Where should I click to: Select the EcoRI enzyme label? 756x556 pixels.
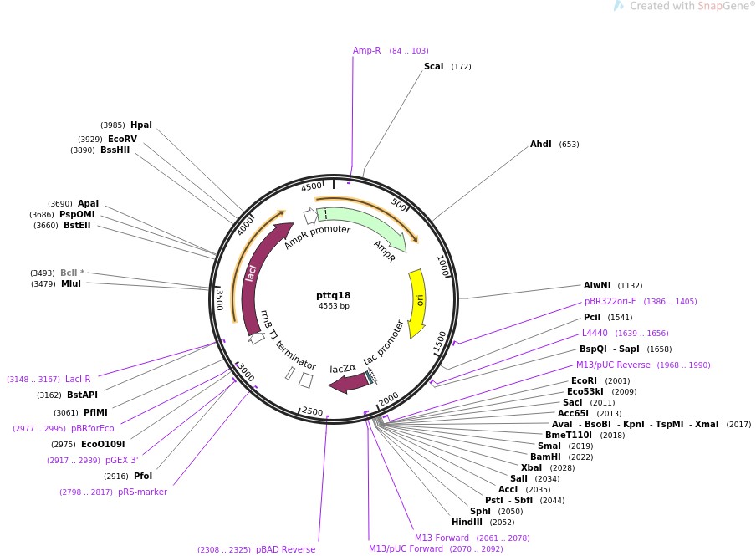583,381
